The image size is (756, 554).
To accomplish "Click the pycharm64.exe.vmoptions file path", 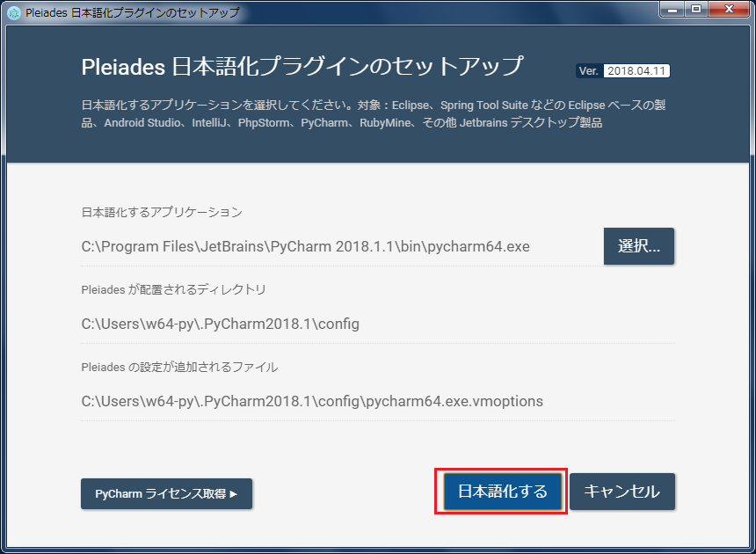I will [x=312, y=401].
